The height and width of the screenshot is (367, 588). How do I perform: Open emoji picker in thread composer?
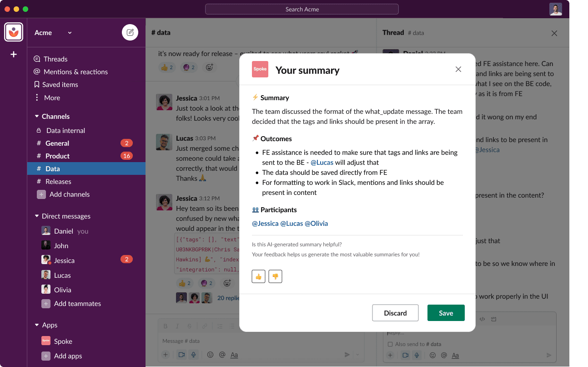tap(432, 355)
